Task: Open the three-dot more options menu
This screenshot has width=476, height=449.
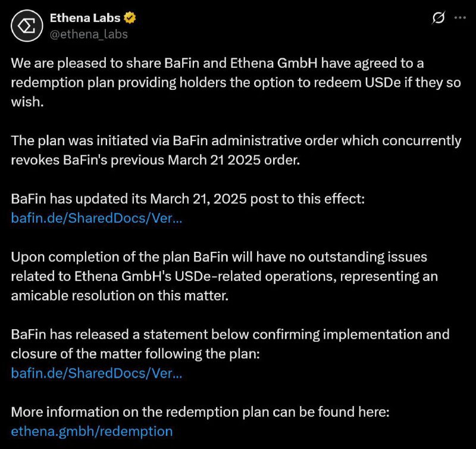Action: 460,18
